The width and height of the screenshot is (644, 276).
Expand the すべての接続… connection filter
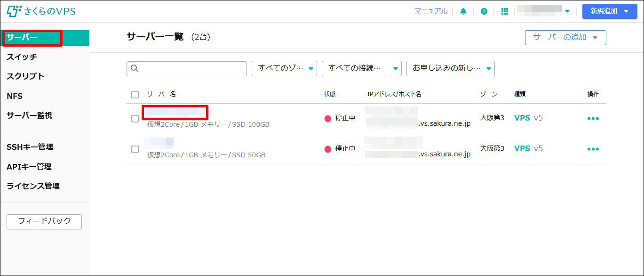tap(362, 68)
